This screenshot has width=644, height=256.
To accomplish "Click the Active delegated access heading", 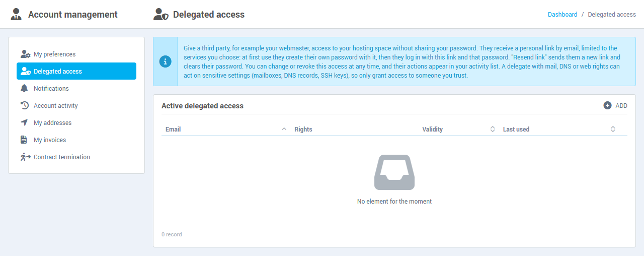I will pyautogui.click(x=202, y=106).
